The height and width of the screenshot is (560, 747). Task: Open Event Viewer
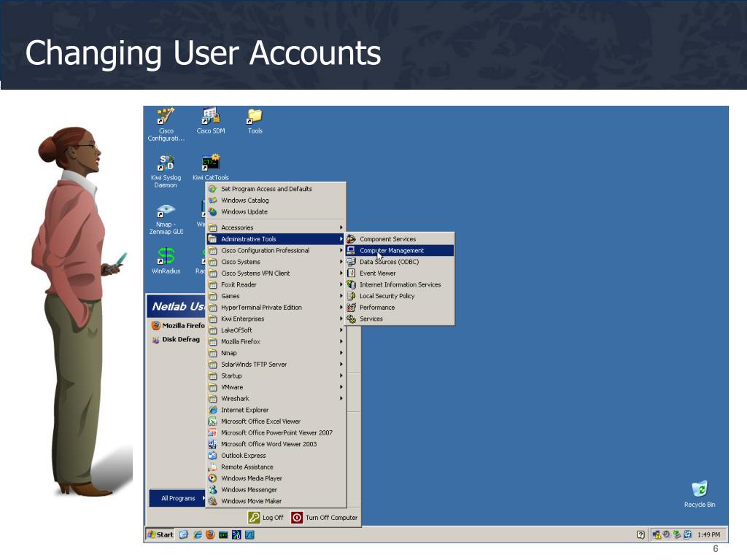[400, 273]
